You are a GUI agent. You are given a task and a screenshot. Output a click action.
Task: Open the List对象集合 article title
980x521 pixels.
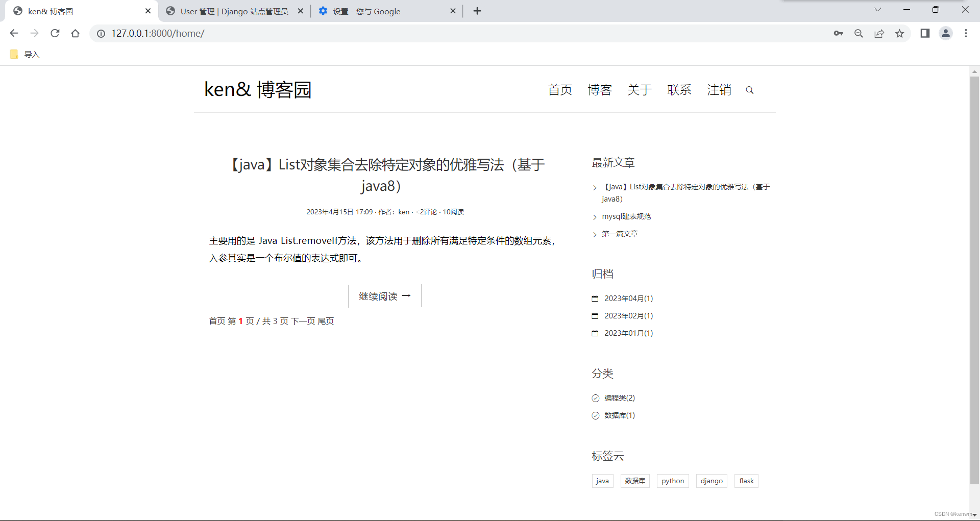(x=385, y=175)
